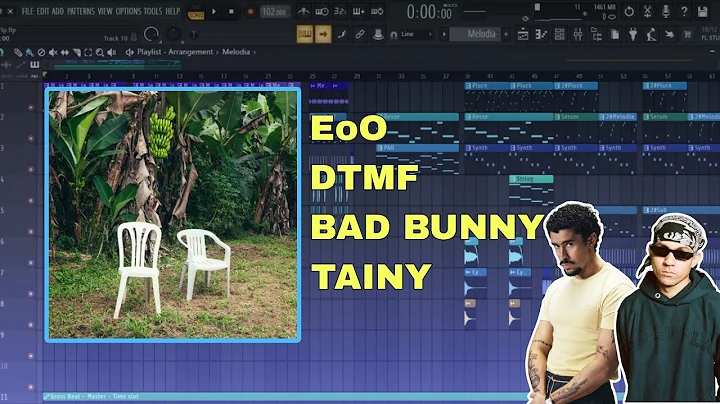720x404 pixels.
Task: Toggle the 3-2-1 countdown before recording
Action: pos(340,11)
